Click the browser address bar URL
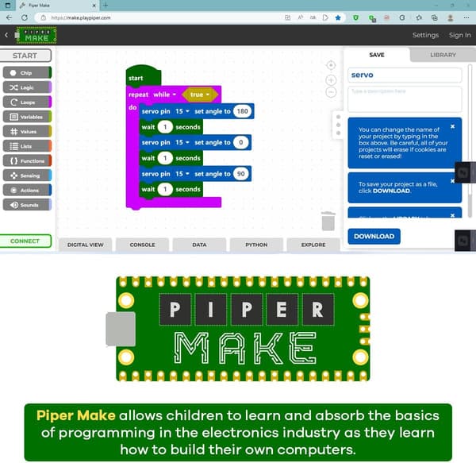The width and height of the screenshot is (476, 463). [x=81, y=17]
